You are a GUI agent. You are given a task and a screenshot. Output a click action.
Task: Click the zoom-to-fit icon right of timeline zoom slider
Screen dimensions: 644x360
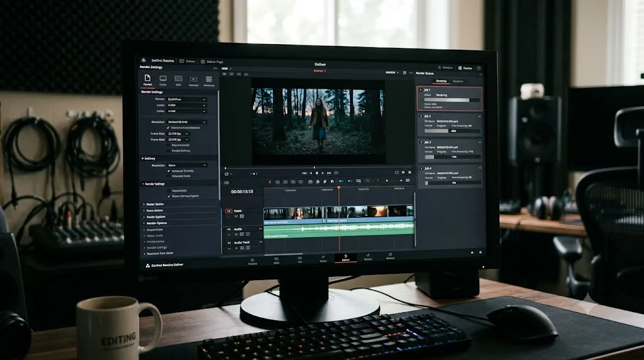click(x=408, y=181)
